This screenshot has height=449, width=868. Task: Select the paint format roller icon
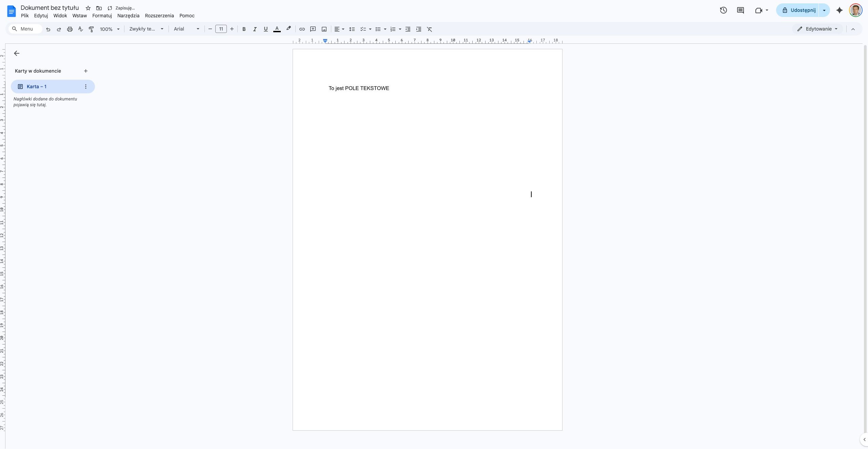tap(91, 29)
